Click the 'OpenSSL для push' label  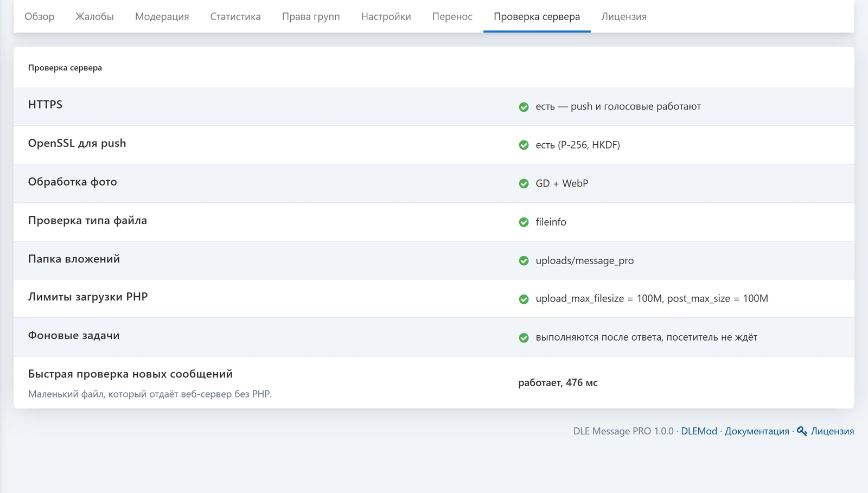[77, 143]
